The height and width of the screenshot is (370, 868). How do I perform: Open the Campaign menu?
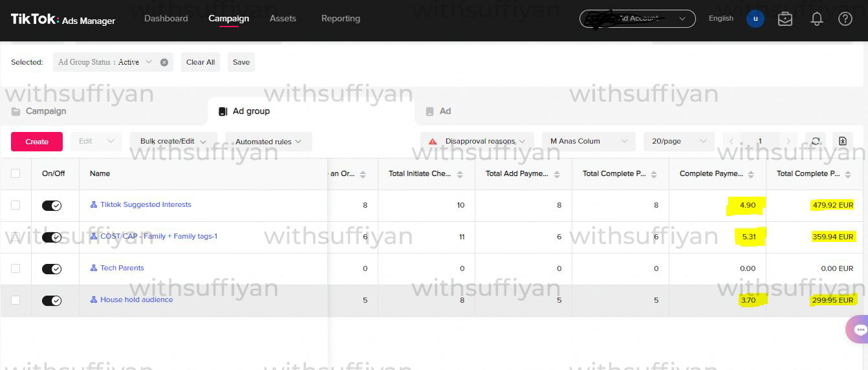click(229, 18)
